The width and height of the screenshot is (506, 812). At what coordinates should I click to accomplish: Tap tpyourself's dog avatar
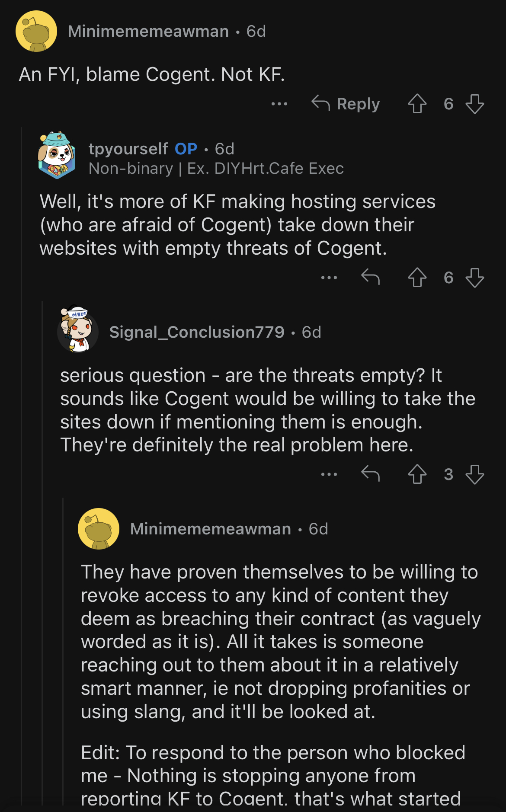[x=57, y=155]
